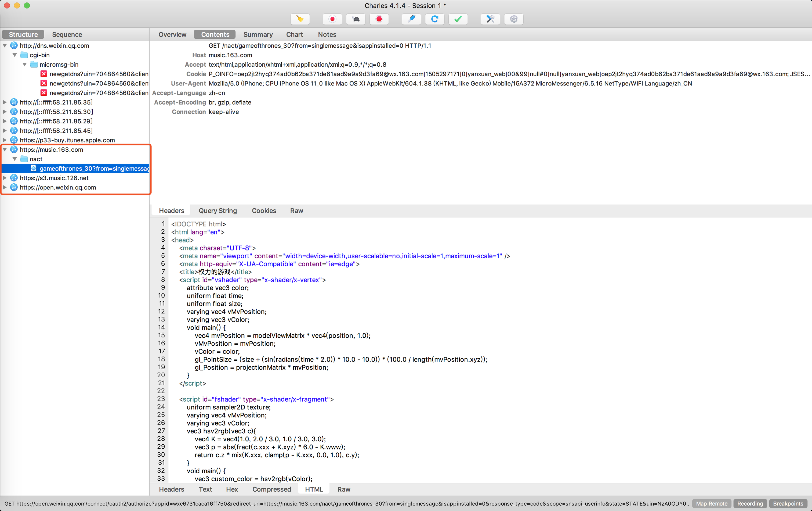Click the blue repeat request arrow

(x=434, y=19)
